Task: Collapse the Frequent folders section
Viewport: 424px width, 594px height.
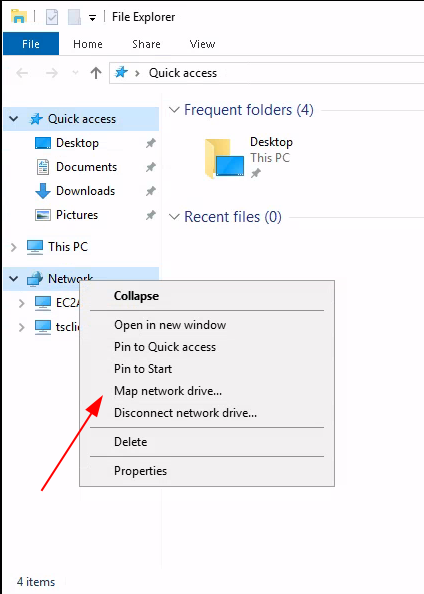Action: point(174,110)
